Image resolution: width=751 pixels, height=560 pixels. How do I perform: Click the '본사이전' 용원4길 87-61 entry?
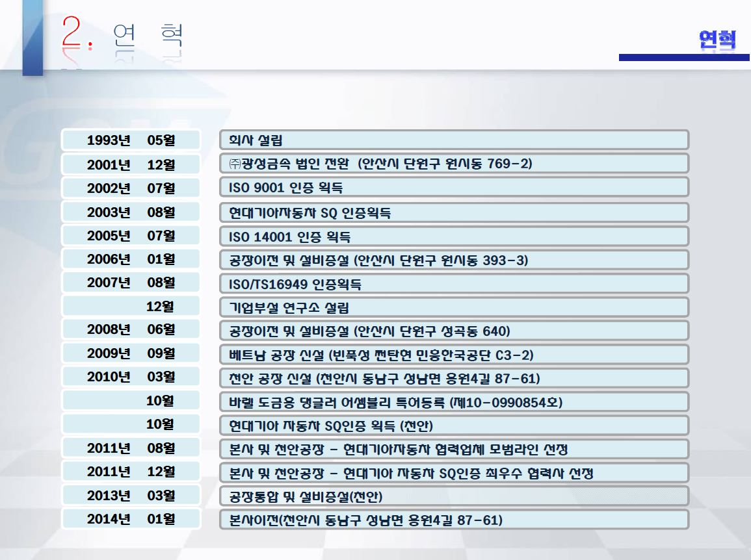pos(454,520)
